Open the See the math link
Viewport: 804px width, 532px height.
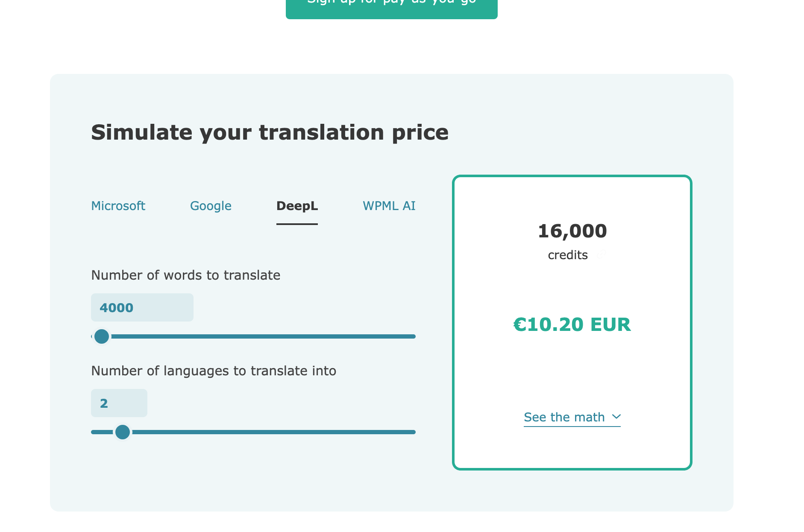pyautogui.click(x=564, y=417)
